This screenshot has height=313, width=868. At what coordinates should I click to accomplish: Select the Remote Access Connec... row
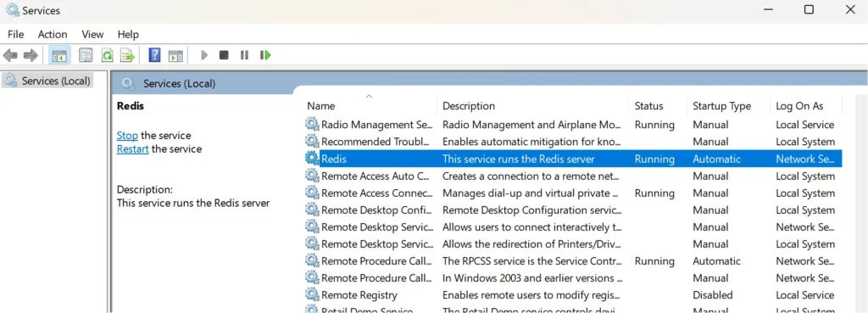pos(573,193)
